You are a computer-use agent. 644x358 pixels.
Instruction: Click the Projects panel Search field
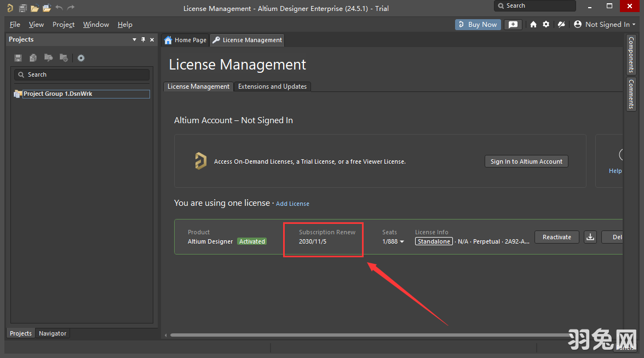point(82,74)
